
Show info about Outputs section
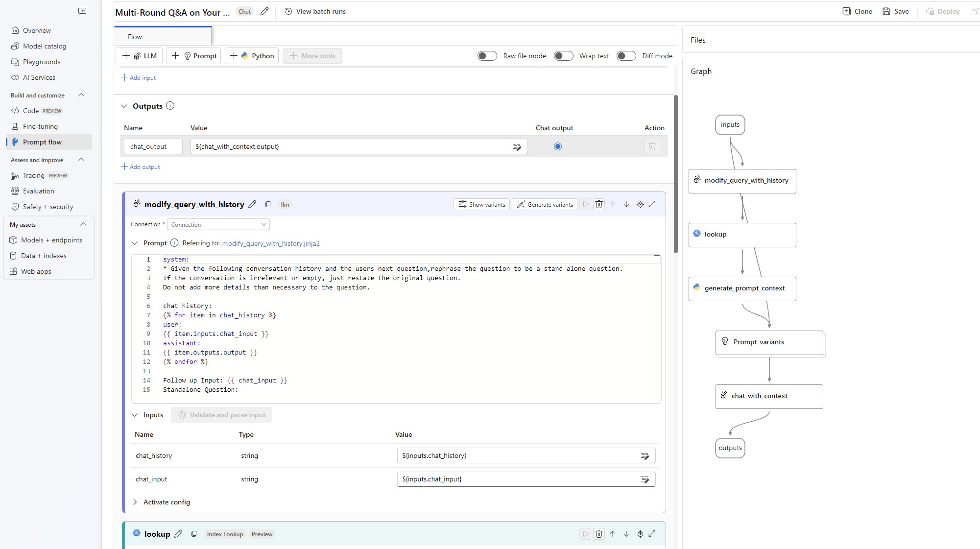point(170,106)
